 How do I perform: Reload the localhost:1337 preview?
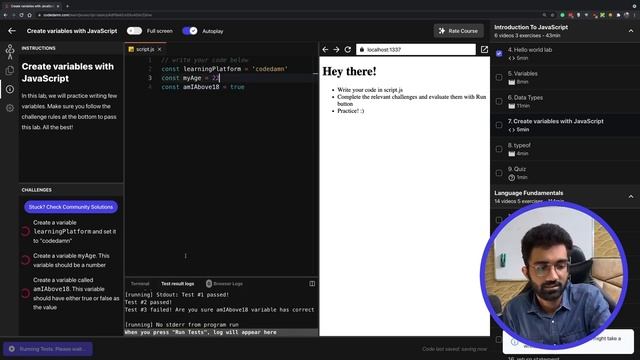[348, 49]
